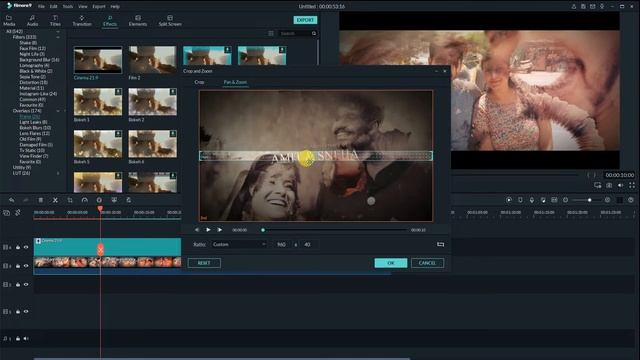Toggle eye on empty track just above audio track

(26, 311)
